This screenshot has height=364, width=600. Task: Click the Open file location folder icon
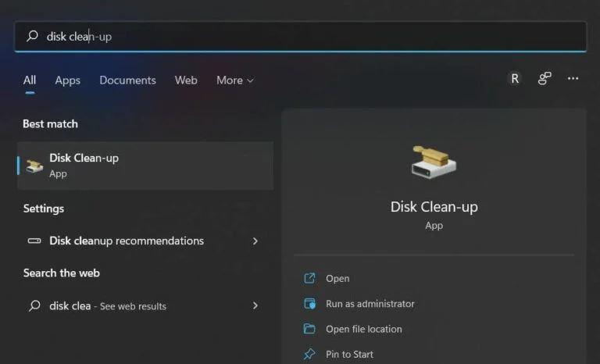(309, 329)
